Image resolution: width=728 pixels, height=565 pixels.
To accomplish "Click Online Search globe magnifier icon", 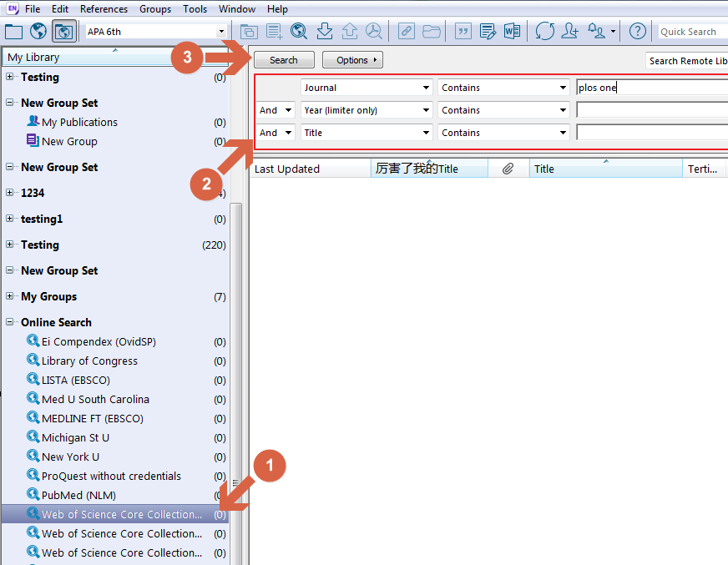I will 299,32.
